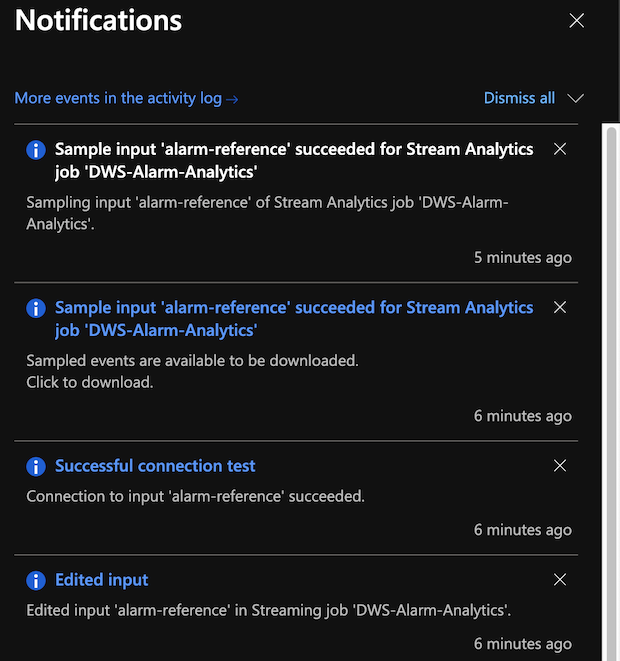Close the Notifications panel
The image size is (620, 661).
click(576, 20)
